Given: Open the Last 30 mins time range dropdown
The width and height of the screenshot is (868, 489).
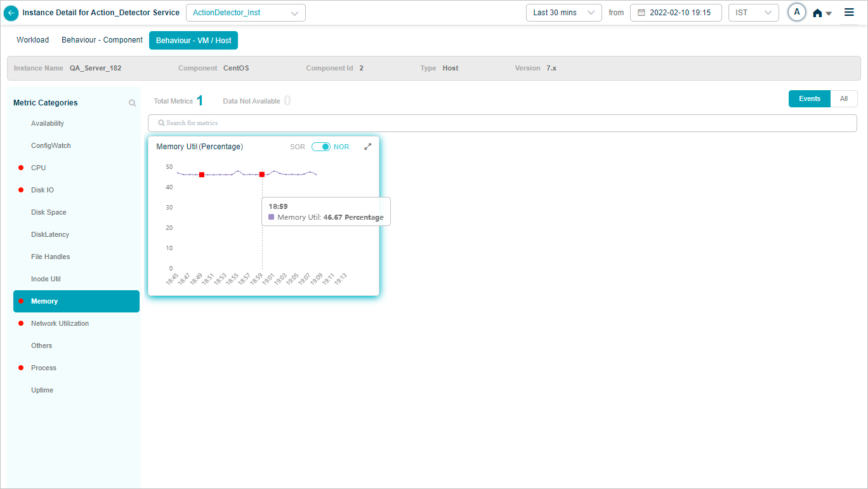Looking at the screenshot, I should click(563, 13).
